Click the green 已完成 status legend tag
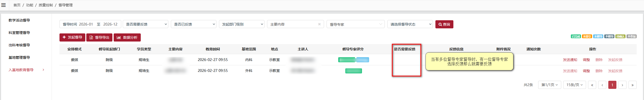Screen dimensions: 644x100 tap(576, 36)
